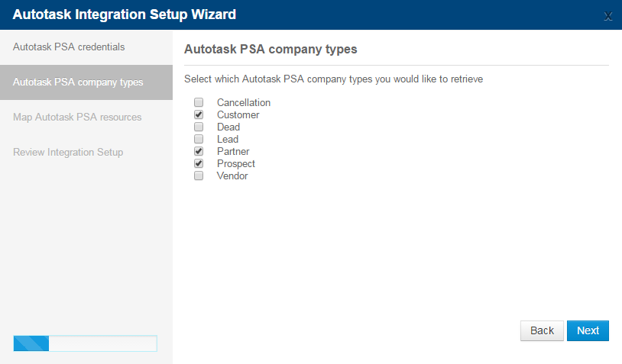Click the Lead label text
Viewport: 622px width, 364px height.
click(x=228, y=140)
